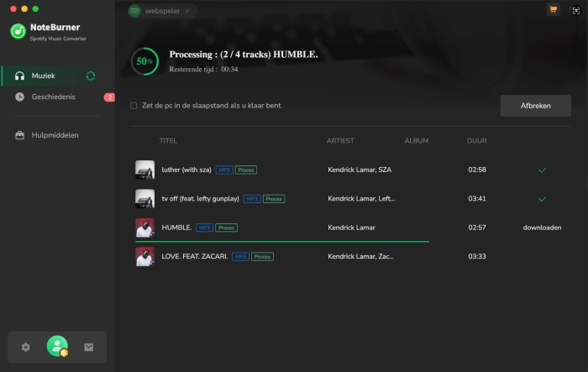588x372 pixels.
Task: Click the checkmark for luther (with sza)
Action: click(543, 170)
